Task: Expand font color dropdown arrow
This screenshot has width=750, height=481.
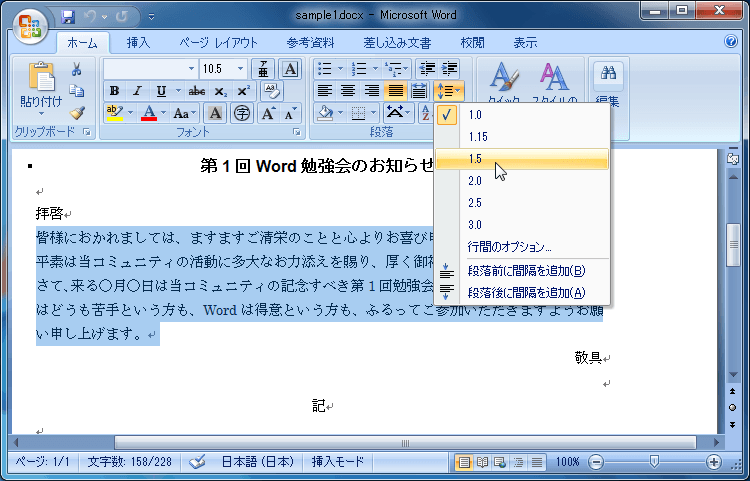Action: (163, 113)
